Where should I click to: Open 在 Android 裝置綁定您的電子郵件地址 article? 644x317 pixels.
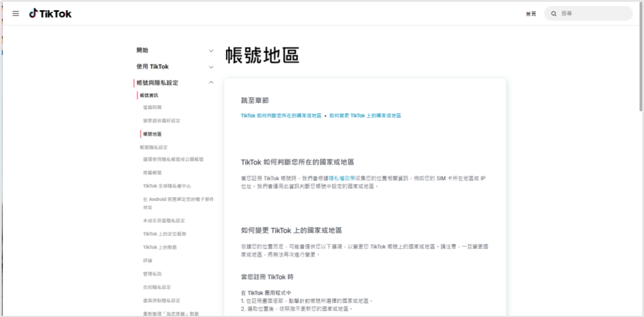point(178,203)
